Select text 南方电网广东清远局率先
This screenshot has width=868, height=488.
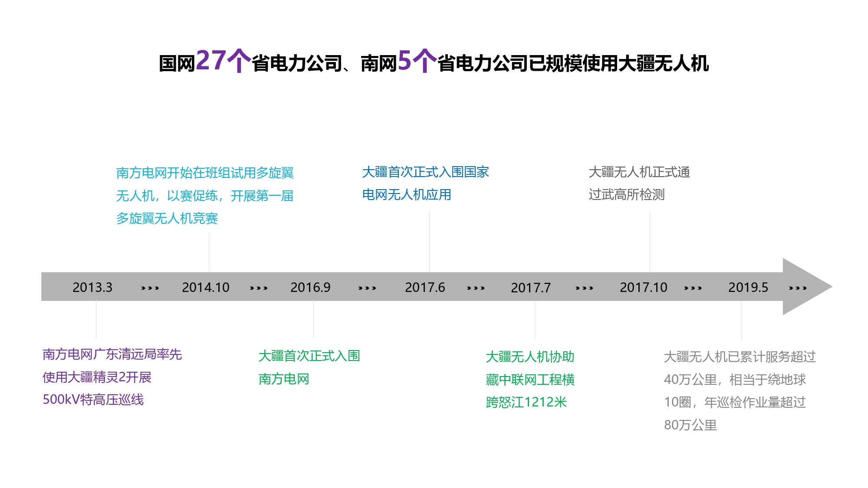(112, 354)
